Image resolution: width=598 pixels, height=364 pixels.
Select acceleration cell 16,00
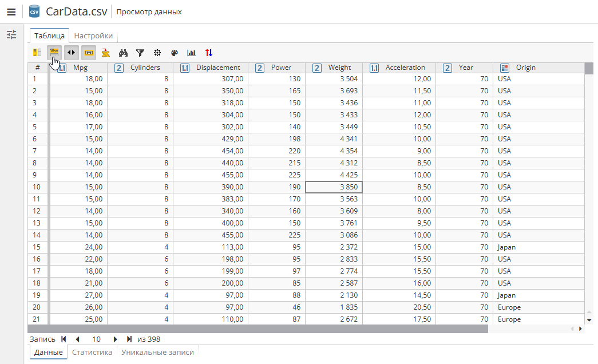[399, 283]
